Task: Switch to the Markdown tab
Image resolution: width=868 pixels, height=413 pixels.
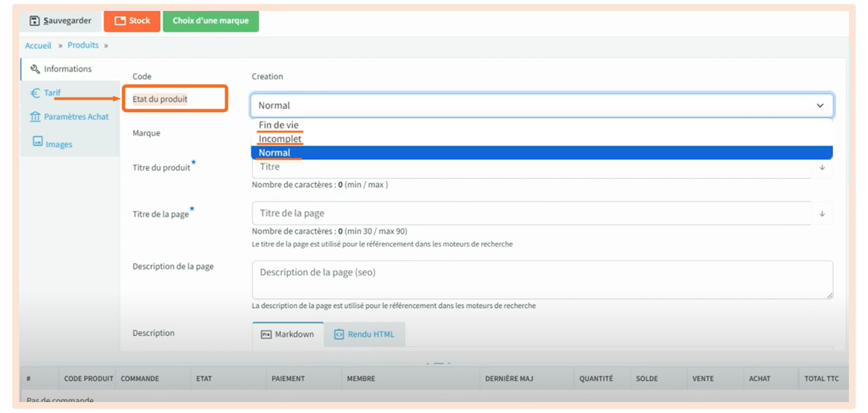Action: click(x=287, y=334)
